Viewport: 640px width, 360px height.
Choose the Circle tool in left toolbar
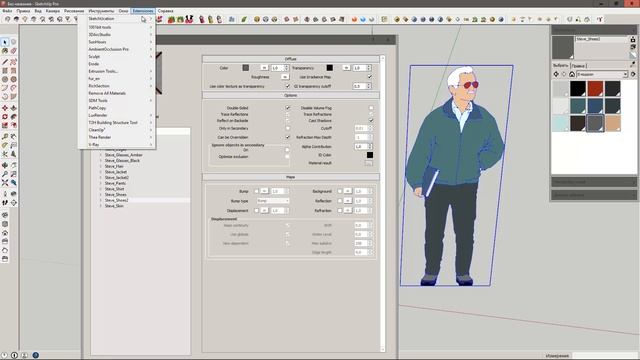(5, 79)
